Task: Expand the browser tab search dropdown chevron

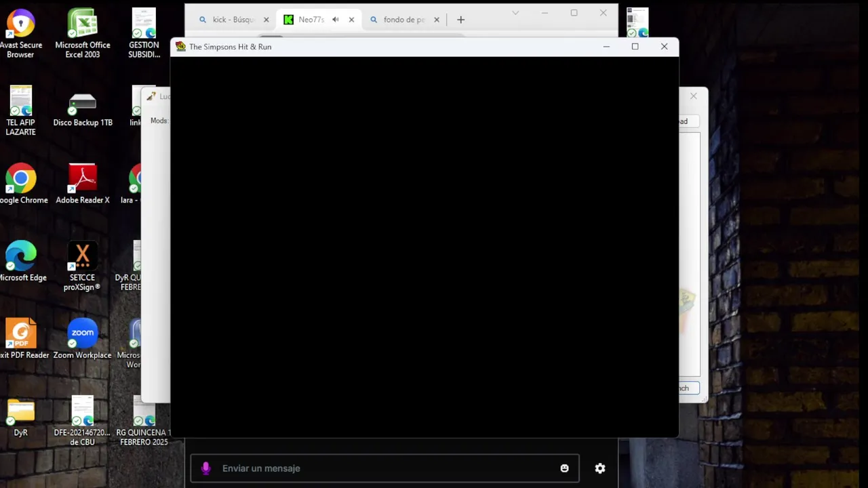Action: click(x=515, y=13)
